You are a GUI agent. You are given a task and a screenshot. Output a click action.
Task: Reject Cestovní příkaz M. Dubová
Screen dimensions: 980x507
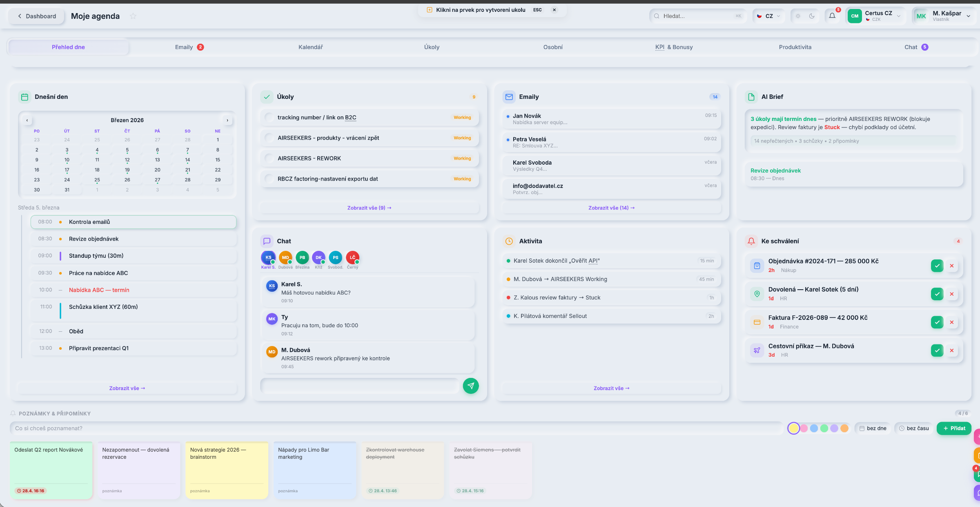(952, 350)
